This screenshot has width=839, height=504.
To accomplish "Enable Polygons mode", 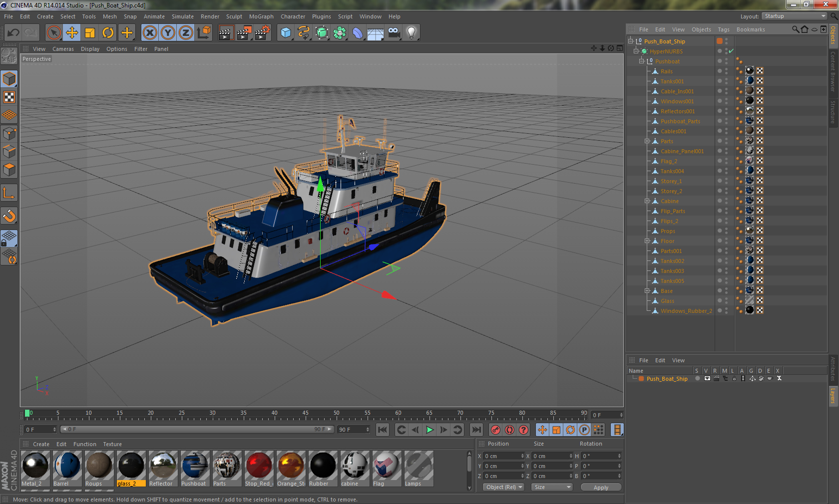I will pos(9,170).
